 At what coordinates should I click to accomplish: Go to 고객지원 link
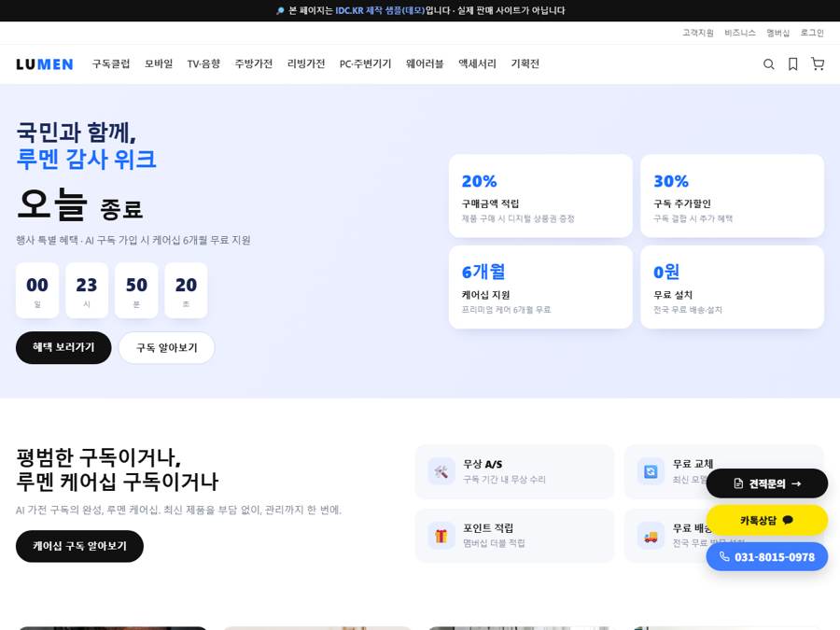(x=698, y=33)
